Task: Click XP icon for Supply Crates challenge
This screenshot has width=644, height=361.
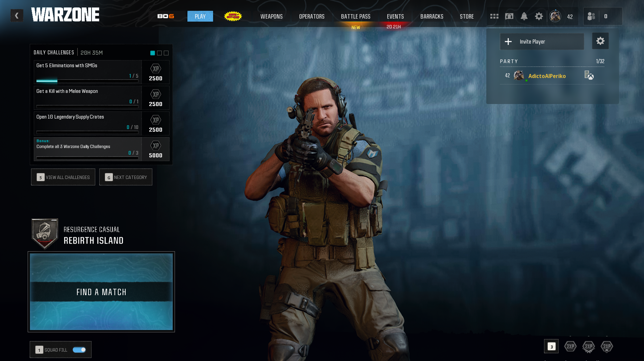Action: click(156, 120)
